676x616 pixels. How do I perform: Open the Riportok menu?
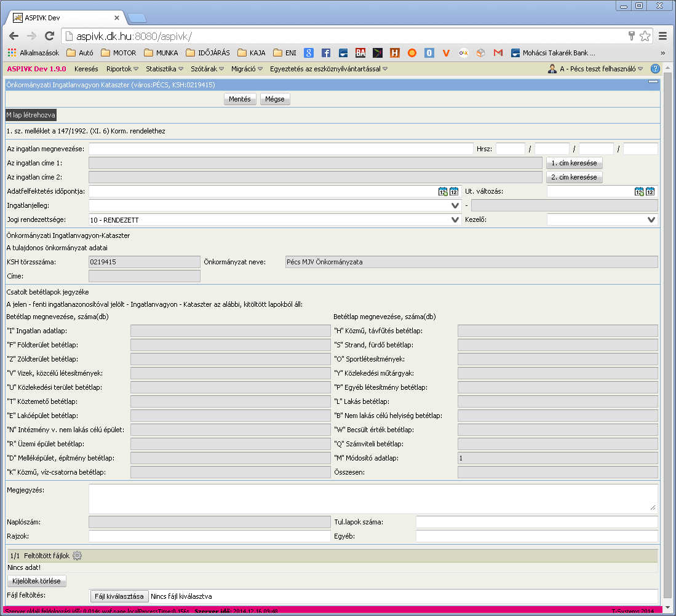tap(122, 69)
